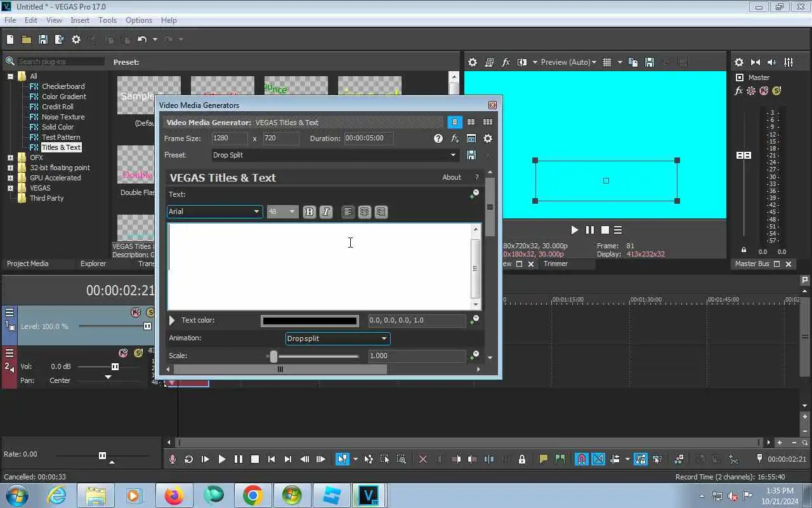Open the Edit menu
The width and height of the screenshot is (812, 508).
click(x=31, y=20)
